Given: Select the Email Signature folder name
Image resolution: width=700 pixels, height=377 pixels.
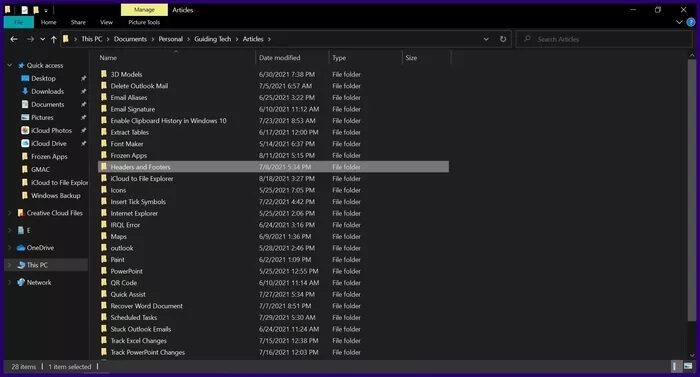Looking at the screenshot, I should [x=133, y=109].
